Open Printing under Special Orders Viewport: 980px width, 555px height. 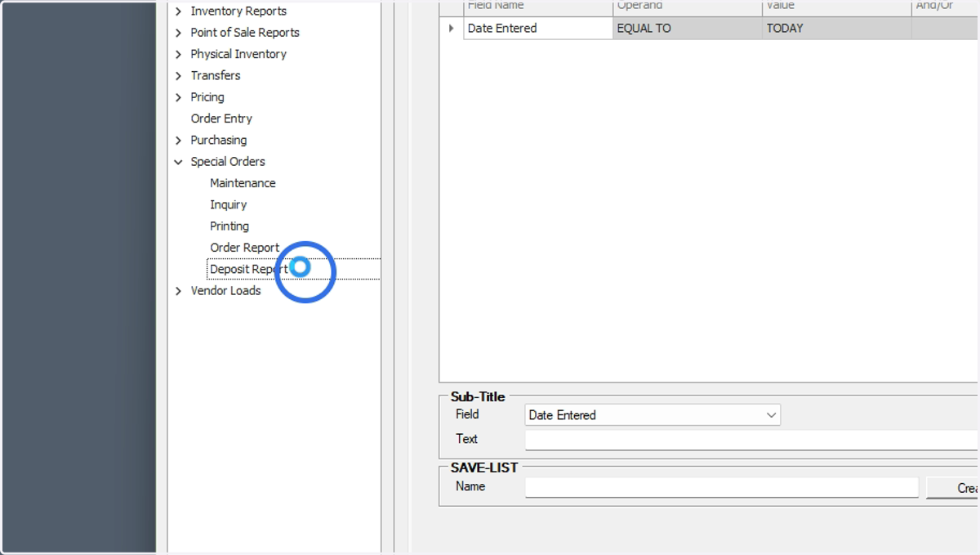coord(229,226)
